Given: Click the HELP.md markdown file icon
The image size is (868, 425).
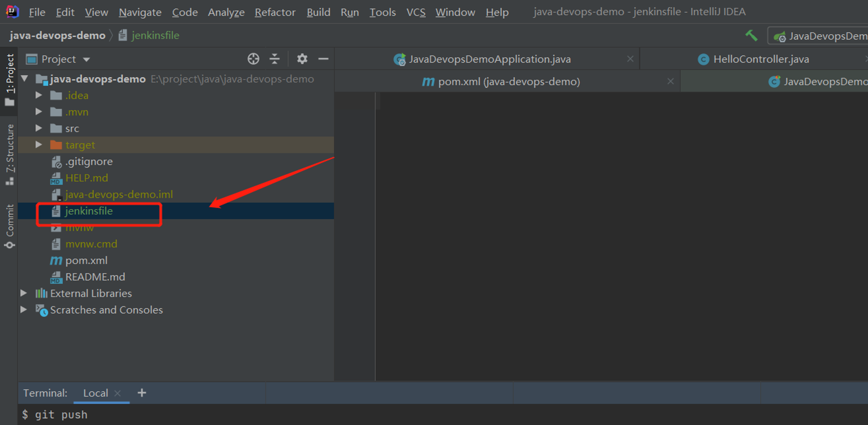Looking at the screenshot, I should [56, 178].
